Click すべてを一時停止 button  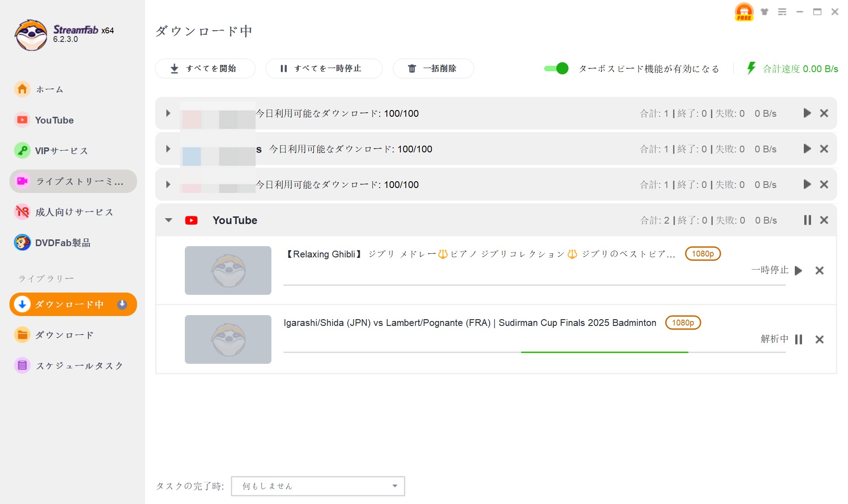(x=324, y=69)
